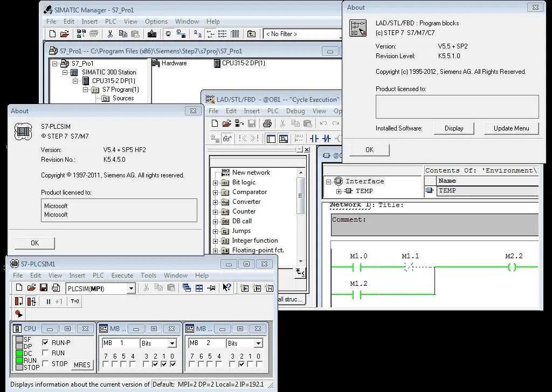Click Cut scissors icon in SIMATIC Manager

coord(110,34)
